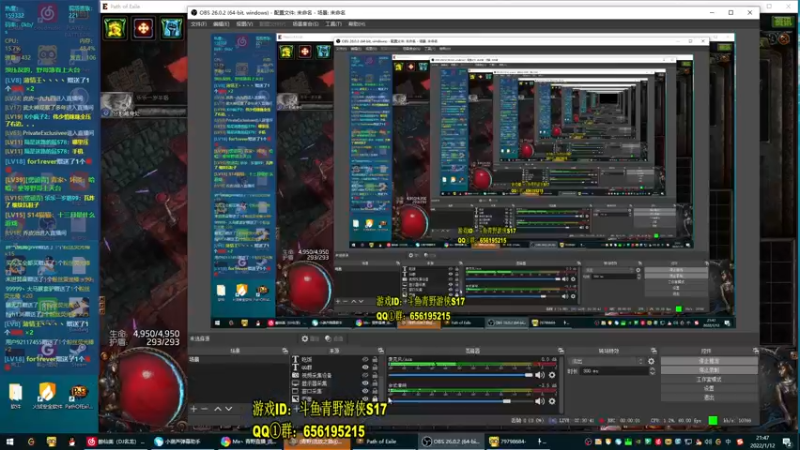Move scene up with up arrow
800x450 pixels.
tap(218, 409)
